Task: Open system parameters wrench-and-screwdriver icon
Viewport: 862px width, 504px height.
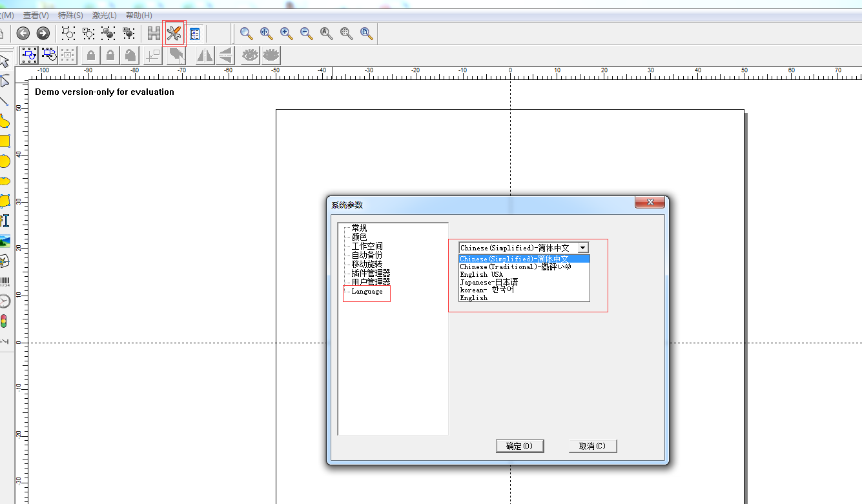Action: (174, 34)
